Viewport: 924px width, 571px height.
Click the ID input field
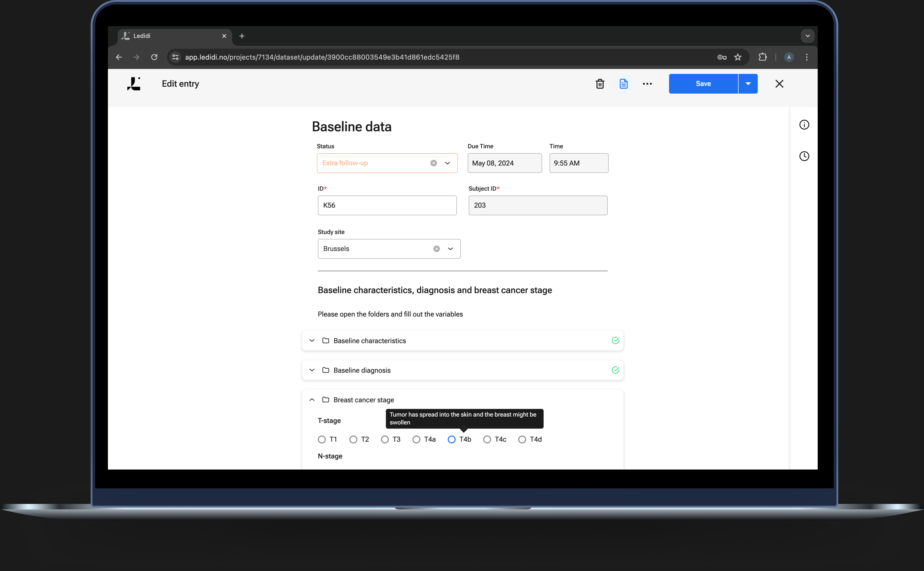(x=387, y=205)
